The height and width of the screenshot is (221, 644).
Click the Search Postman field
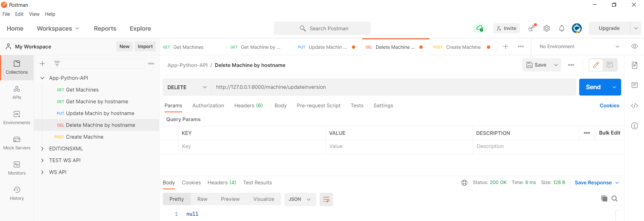point(322,28)
